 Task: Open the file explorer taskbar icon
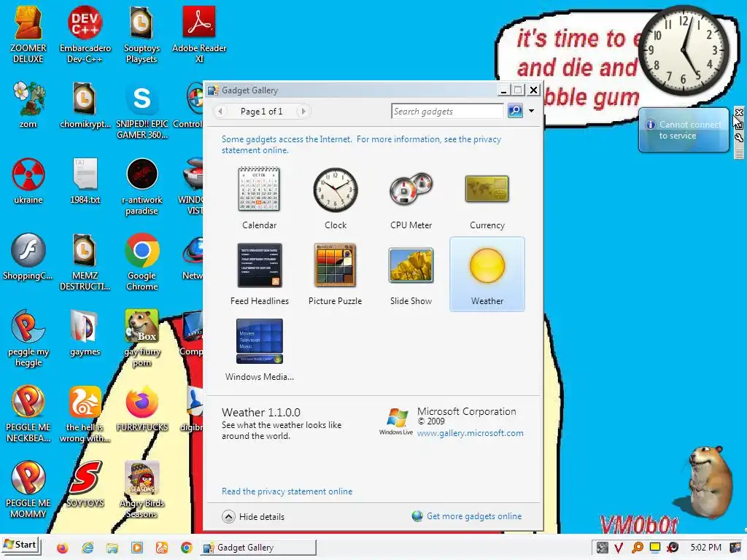pos(112,548)
